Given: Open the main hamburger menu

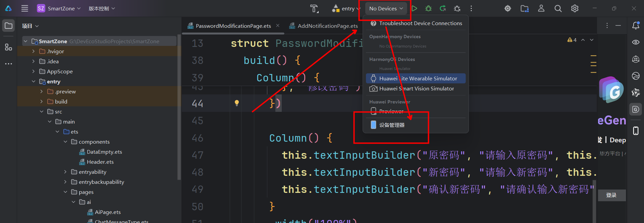Looking at the screenshot, I should click(x=25, y=8).
